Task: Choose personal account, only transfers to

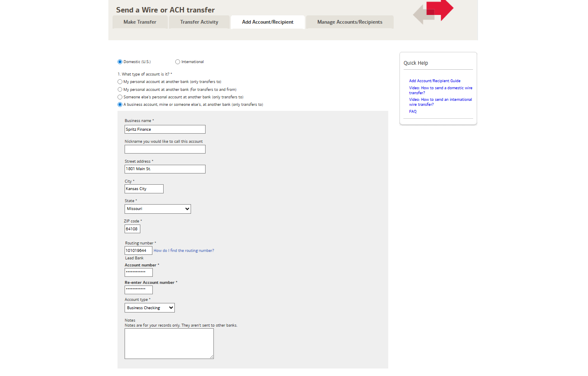Action: click(120, 82)
